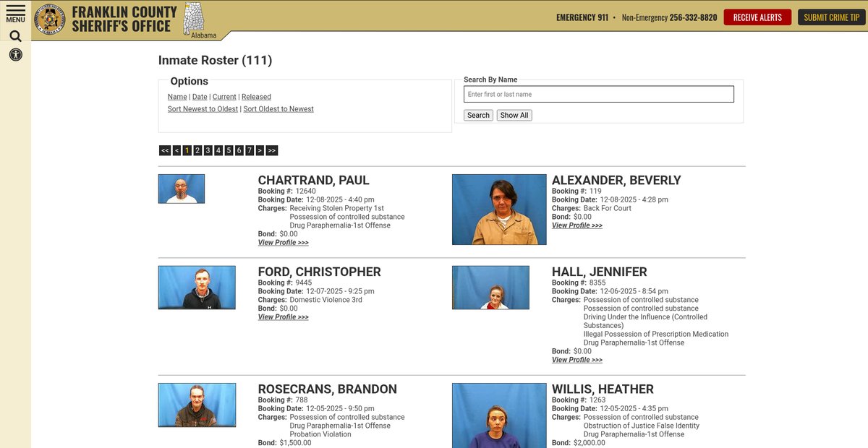Go to first page with << button
This screenshot has width=868, height=448.
(165, 150)
